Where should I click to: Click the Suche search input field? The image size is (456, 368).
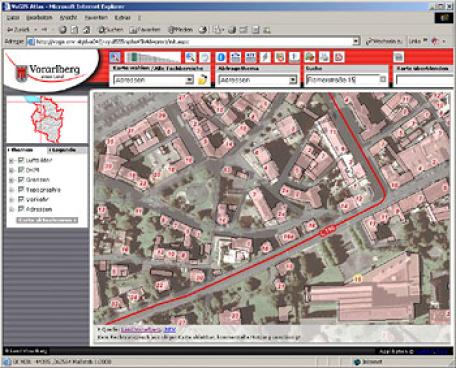click(343, 80)
